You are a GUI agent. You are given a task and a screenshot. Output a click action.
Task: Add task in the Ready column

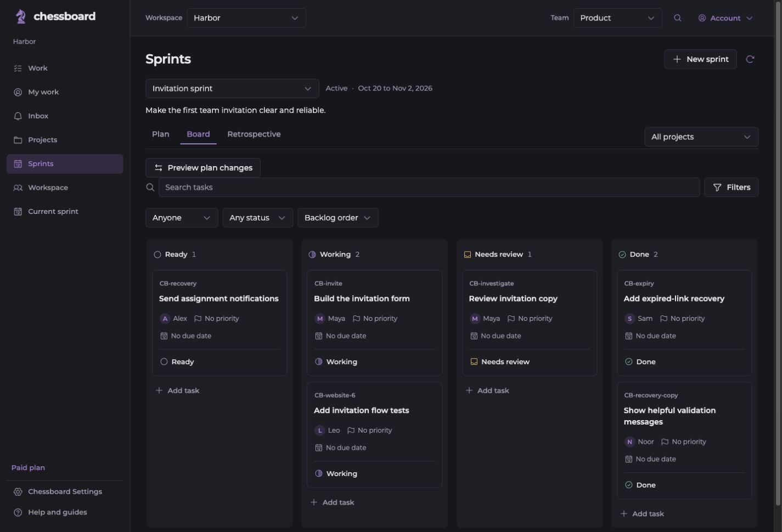coord(177,390)
